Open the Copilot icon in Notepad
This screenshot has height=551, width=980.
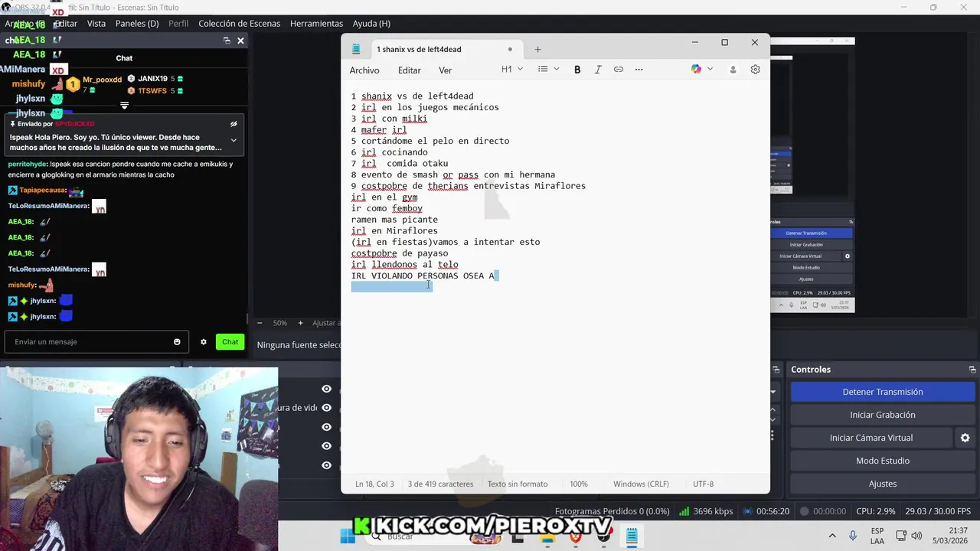(x=696, y=70)
